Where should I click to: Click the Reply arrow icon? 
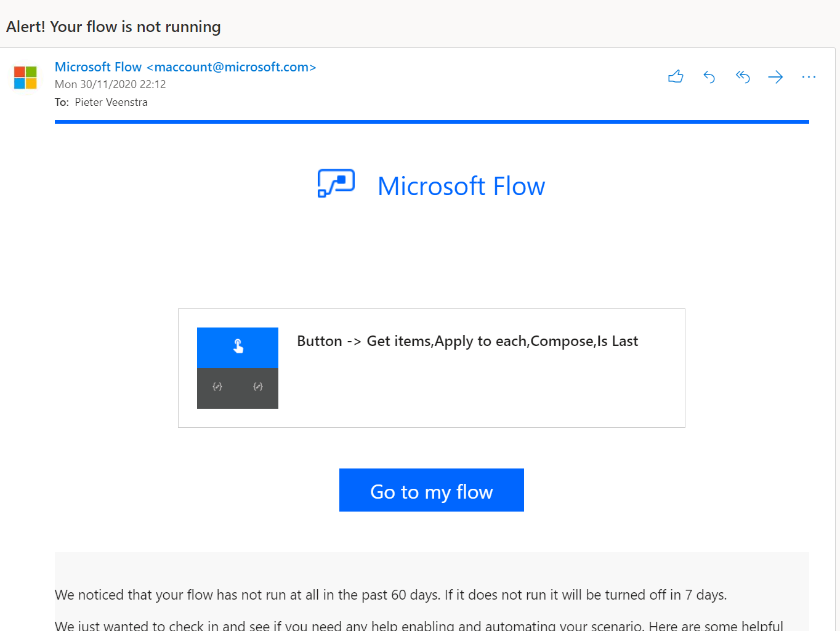(709, 76)
